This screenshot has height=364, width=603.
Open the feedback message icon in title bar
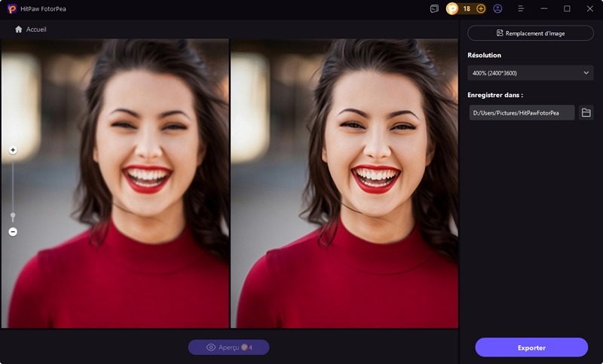(434, 9)
